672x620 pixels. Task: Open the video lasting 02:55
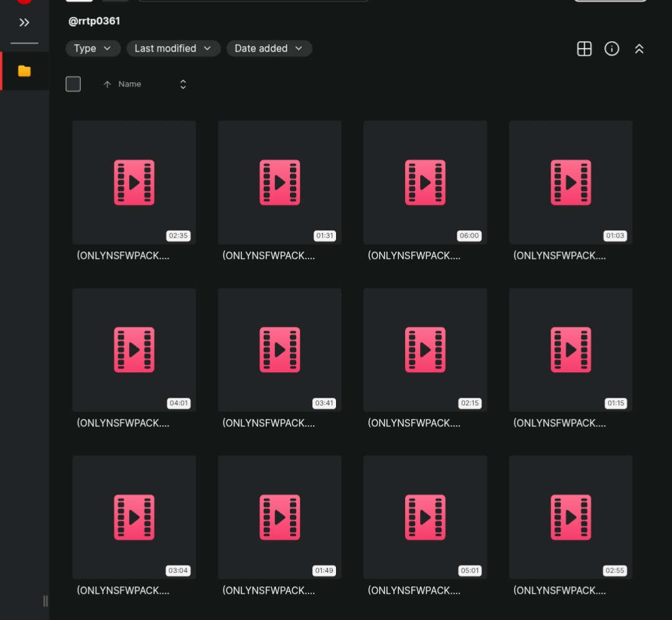[571, 517]
